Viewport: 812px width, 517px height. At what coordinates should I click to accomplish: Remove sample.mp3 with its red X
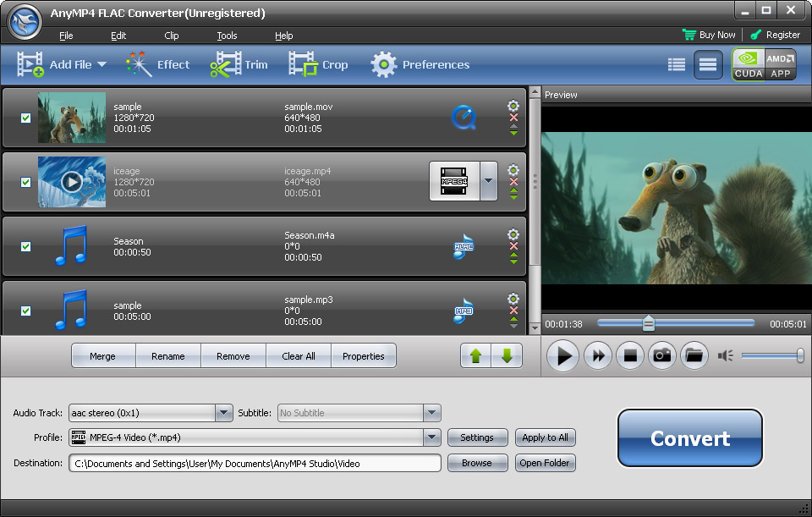pyautogui.click(x=513, y=311)
